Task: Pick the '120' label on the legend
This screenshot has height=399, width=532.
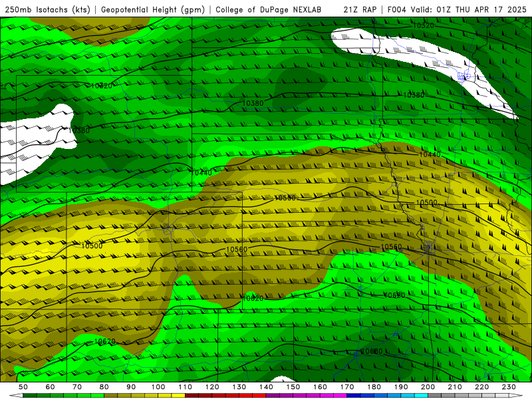Action: click(212, 387)
